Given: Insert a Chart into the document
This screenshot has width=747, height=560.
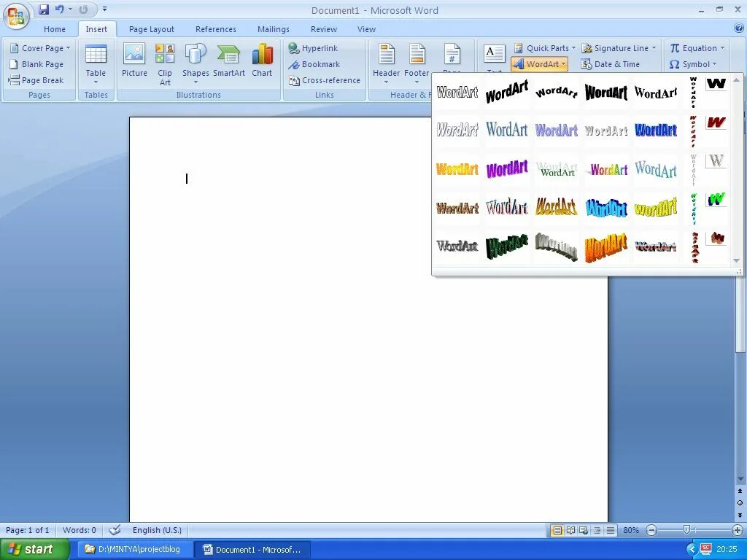Looking at the screenshot, I should coord(262,61).
